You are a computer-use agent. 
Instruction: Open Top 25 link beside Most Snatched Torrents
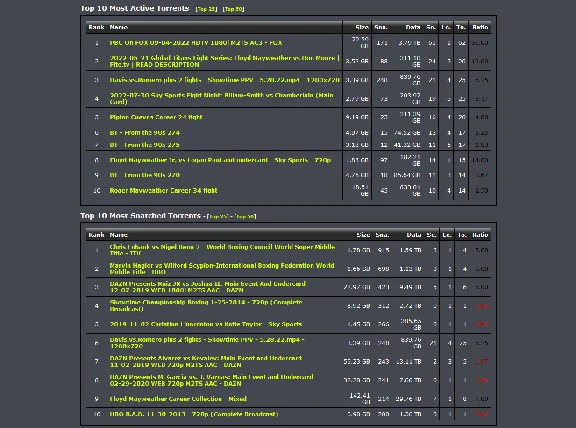(218, 216)
